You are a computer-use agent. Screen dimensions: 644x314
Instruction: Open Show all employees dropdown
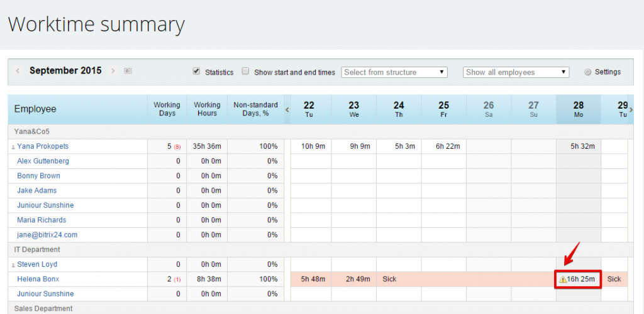516,72
